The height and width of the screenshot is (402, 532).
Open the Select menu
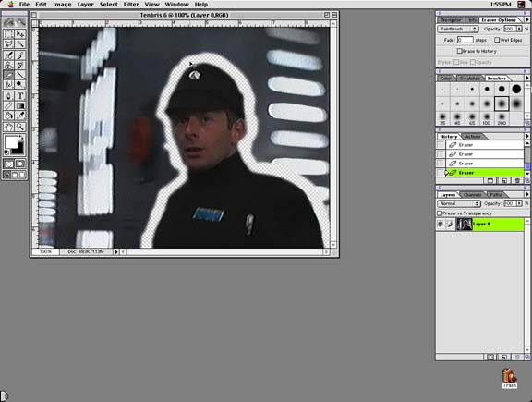click(109, 5)
